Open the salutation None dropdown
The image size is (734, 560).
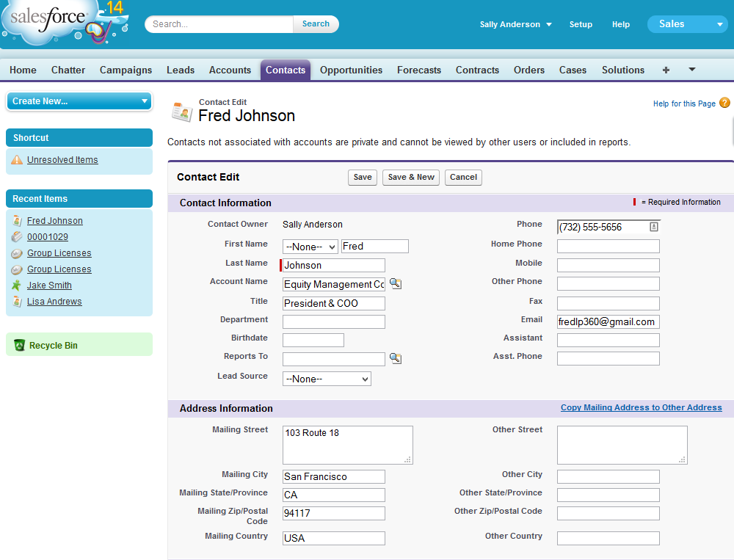tap(310, 247)
